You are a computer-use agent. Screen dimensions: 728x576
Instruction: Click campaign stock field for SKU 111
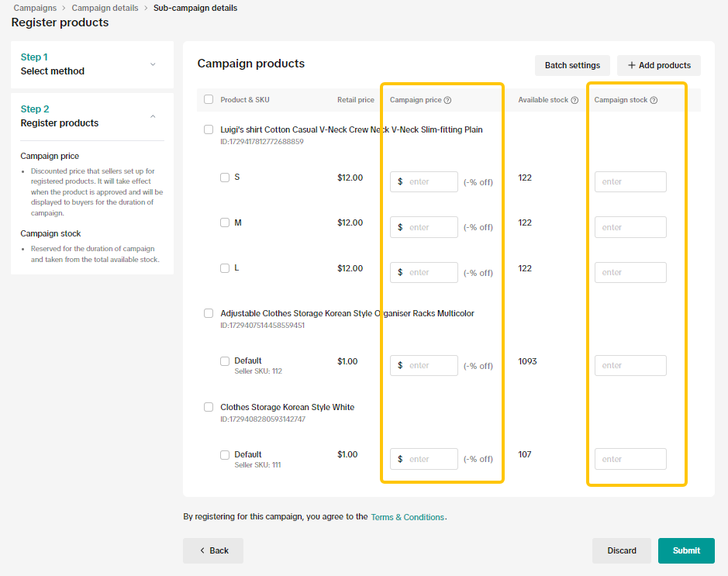tap(630, 459)
